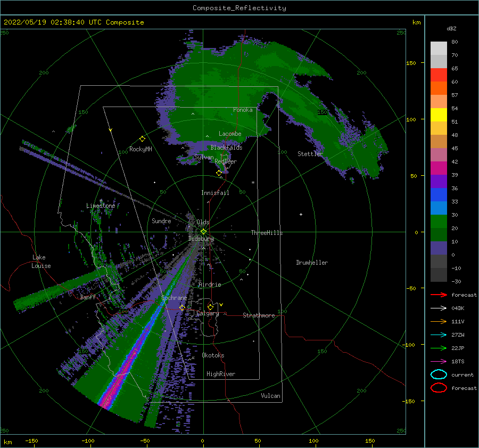This screenshot has width=479, height=448.
Task: Click the Composite_Reflectivity title
Action: tap(239, 8)
